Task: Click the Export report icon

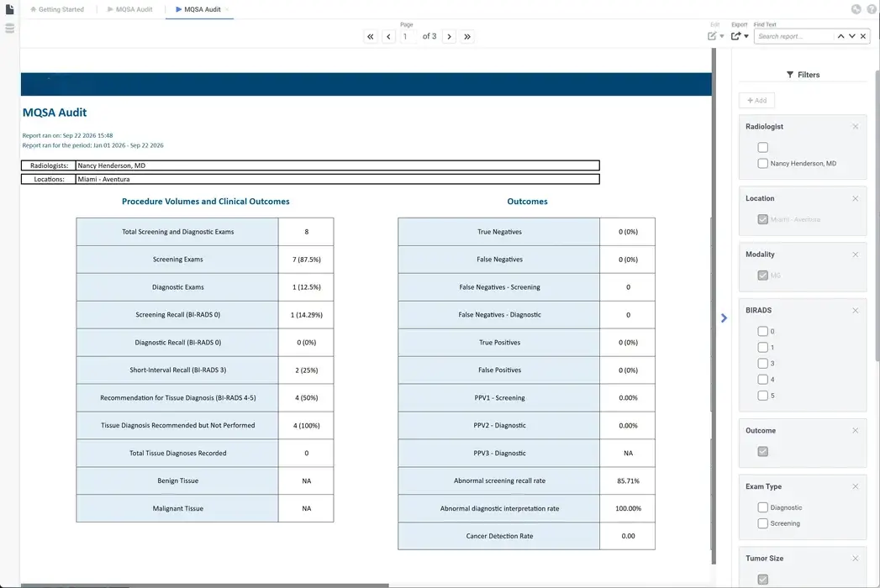Action: pos(735,36)
